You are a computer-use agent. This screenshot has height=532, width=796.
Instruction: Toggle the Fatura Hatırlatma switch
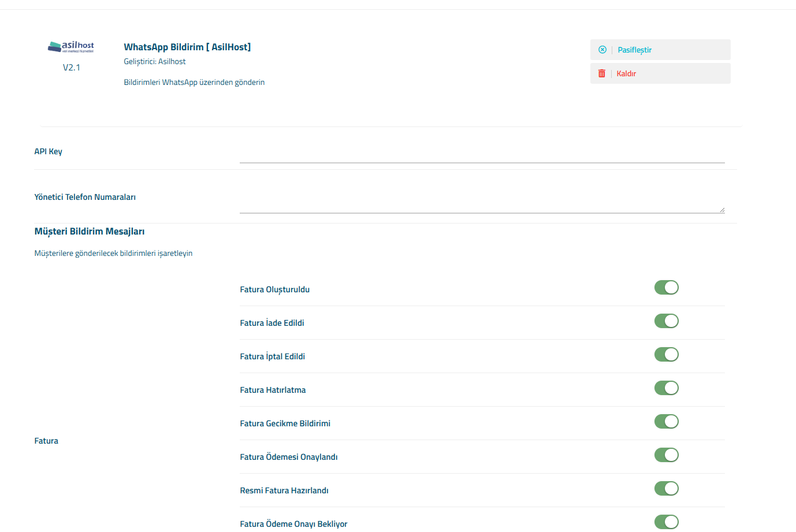666,388
